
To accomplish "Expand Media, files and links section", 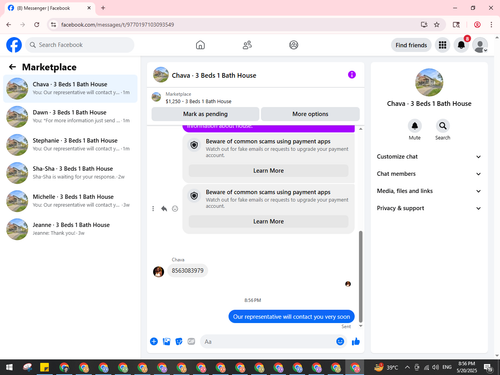I will coord(429,191).
